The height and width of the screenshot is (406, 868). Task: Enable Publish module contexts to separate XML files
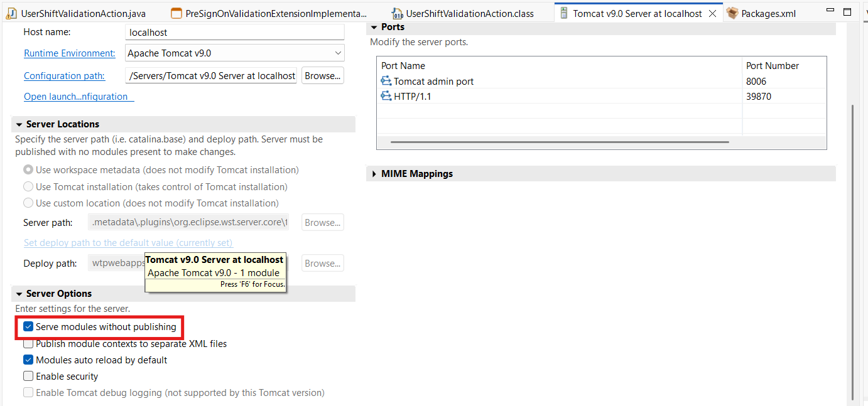pos(28,343)
